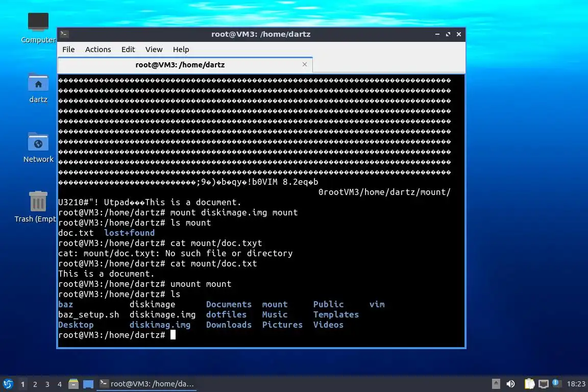Open the Help menu
588x392 pixels.
(x=181, y=50)
